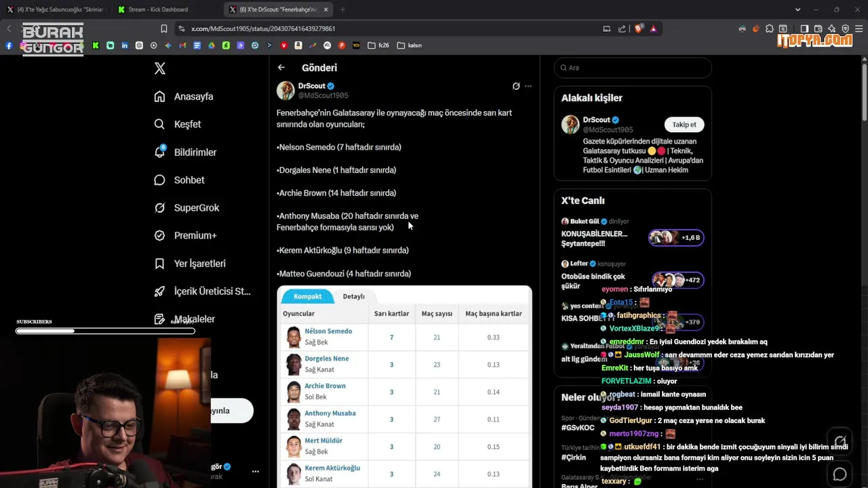Open the X logo home link
Image resolution: width=868 pixels, height=488 pixels.
pos(160,68)
